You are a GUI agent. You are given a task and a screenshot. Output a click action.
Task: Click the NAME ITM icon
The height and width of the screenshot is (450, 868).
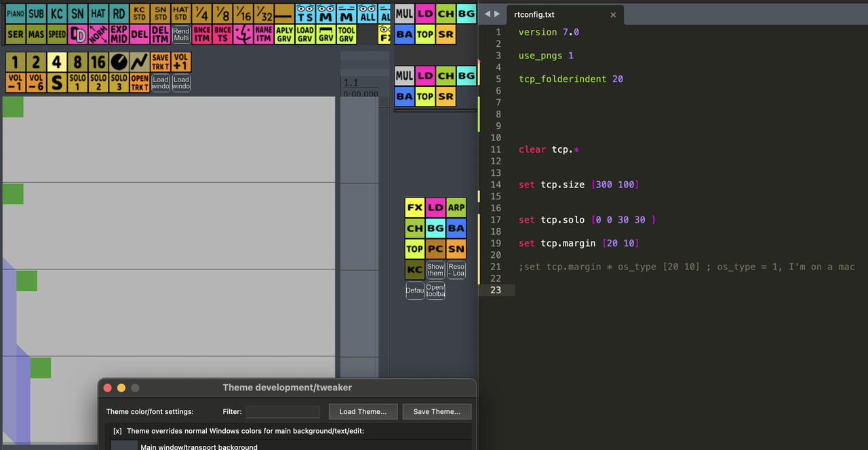pos(264,34)
